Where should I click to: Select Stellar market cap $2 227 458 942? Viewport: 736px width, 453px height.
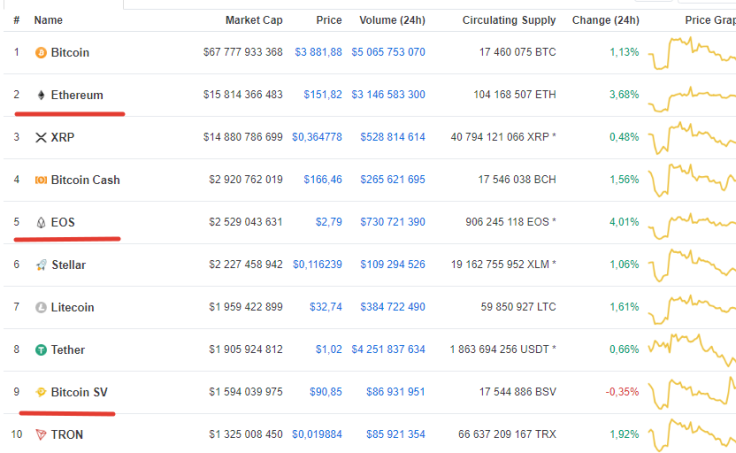(x=246, y=264)
